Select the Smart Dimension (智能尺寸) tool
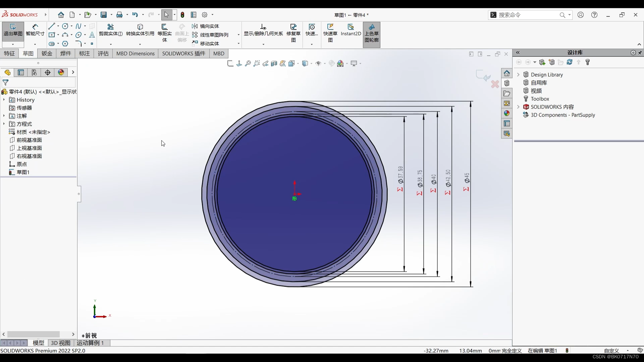 [35, 30]
